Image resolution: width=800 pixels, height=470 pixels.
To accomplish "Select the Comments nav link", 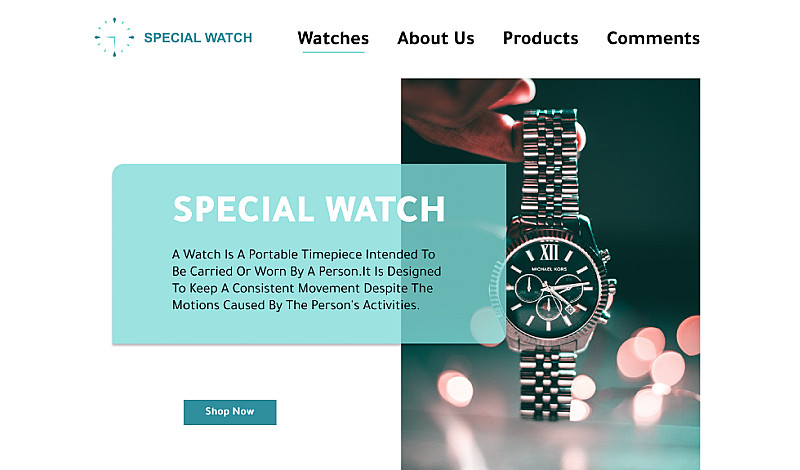I will point(653,38).
